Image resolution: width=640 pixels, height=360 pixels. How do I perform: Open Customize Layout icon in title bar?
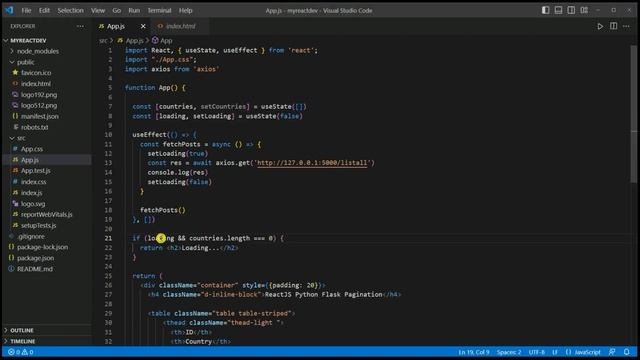tap(584, 10)
